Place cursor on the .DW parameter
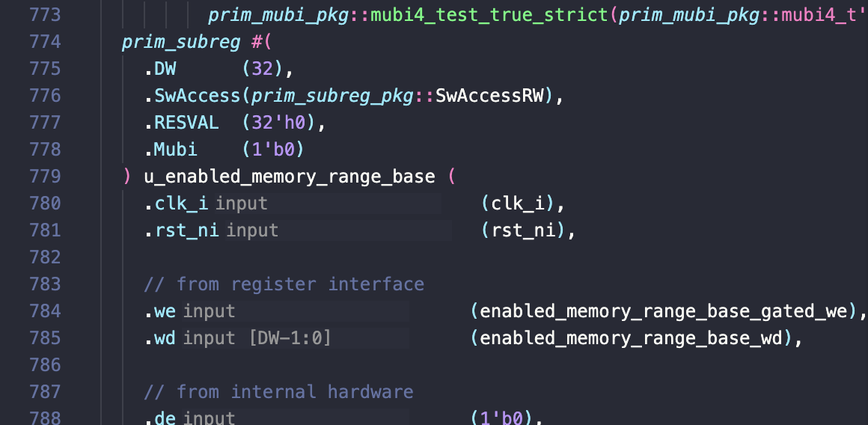 tap(160, 69)
